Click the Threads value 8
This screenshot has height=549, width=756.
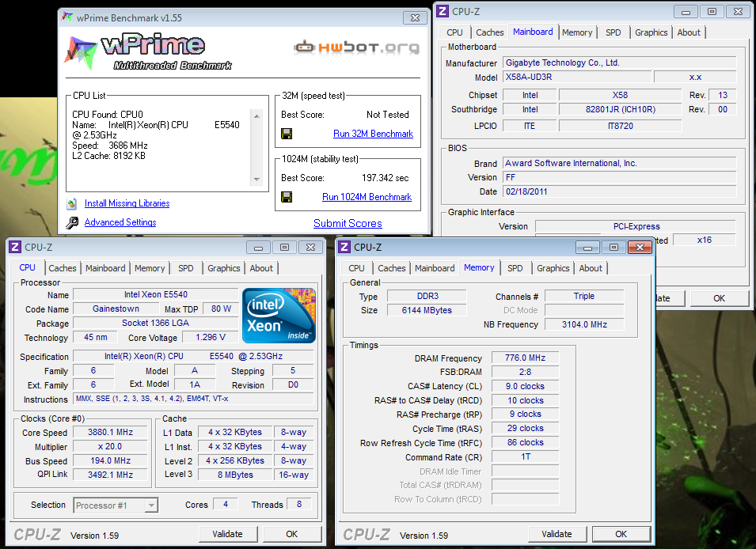pyautogui.click(x=299, y=504)
